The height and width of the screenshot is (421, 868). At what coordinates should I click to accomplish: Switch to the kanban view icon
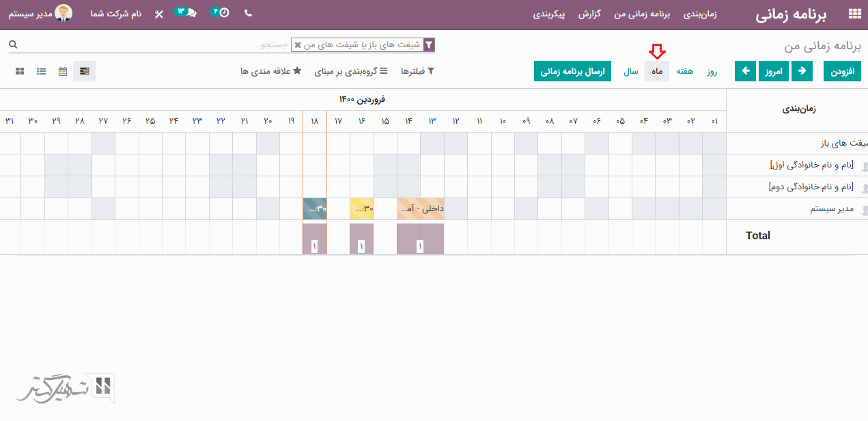20,71
